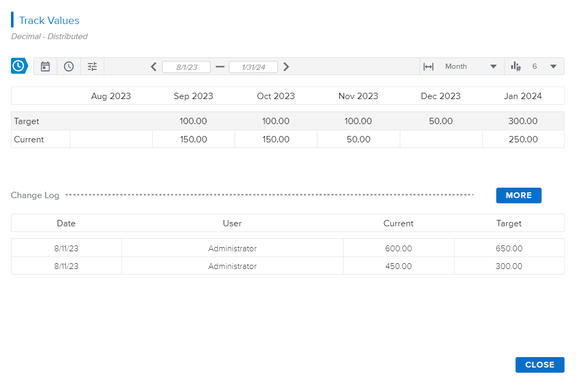Select the empty Aug 2023 Current cell

(x=111, y=139)
